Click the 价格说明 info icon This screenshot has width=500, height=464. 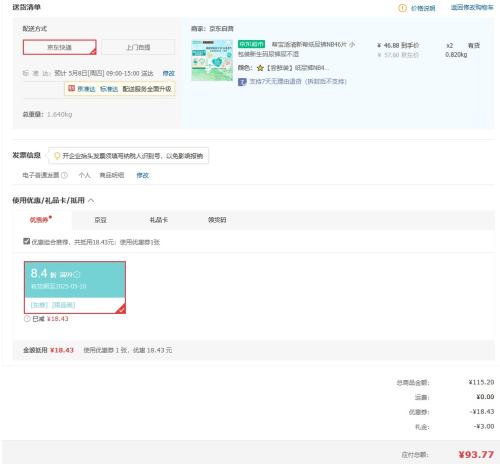point(402,8)
